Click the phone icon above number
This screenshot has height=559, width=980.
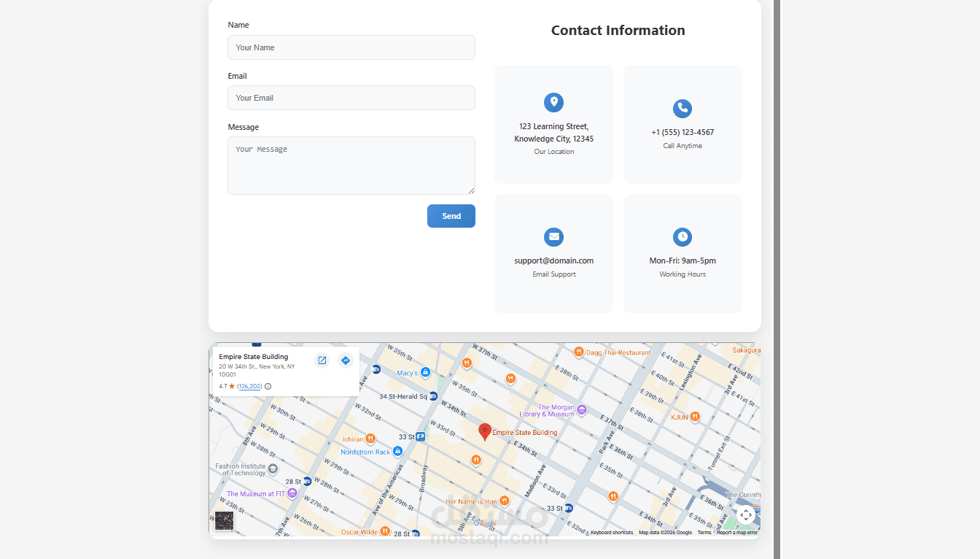coord(682,109)
